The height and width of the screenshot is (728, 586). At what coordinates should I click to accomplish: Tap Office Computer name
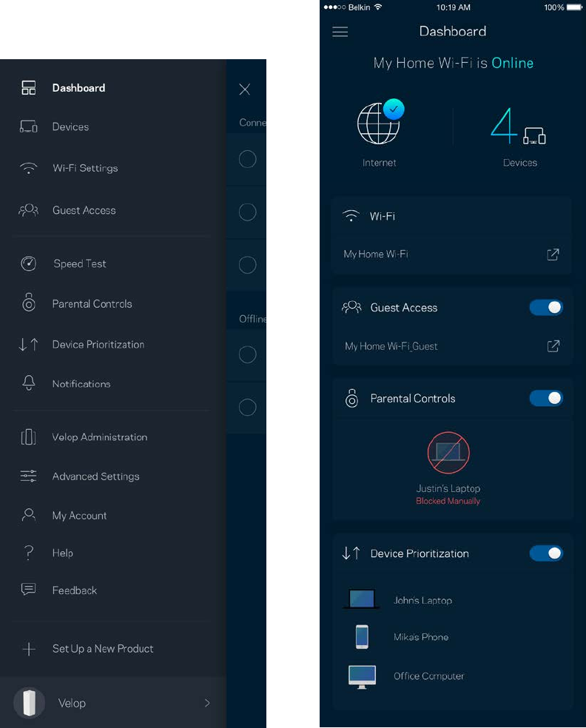click(428, 676)
